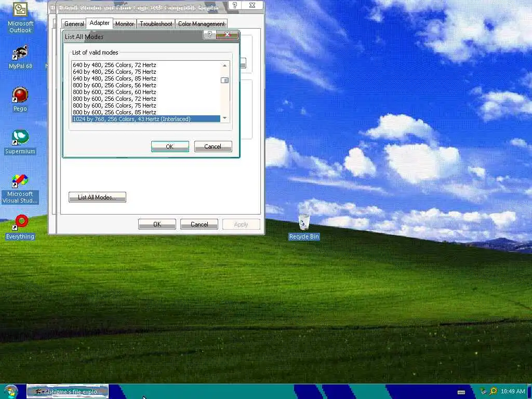Click the keyboard icon in the taskbar
Viewport: 532px width, 399px height.
(x=461, y=392)
